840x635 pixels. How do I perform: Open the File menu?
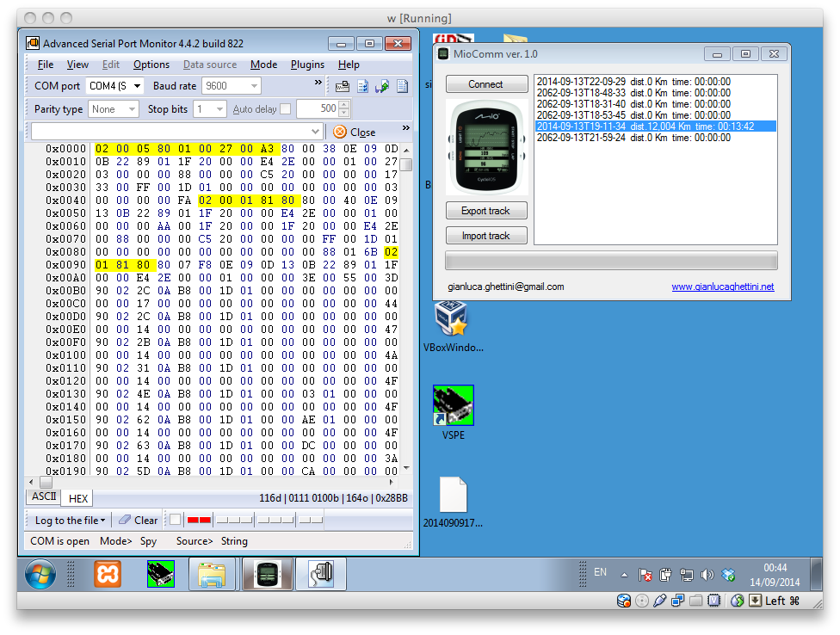click(x=46, y=65)
